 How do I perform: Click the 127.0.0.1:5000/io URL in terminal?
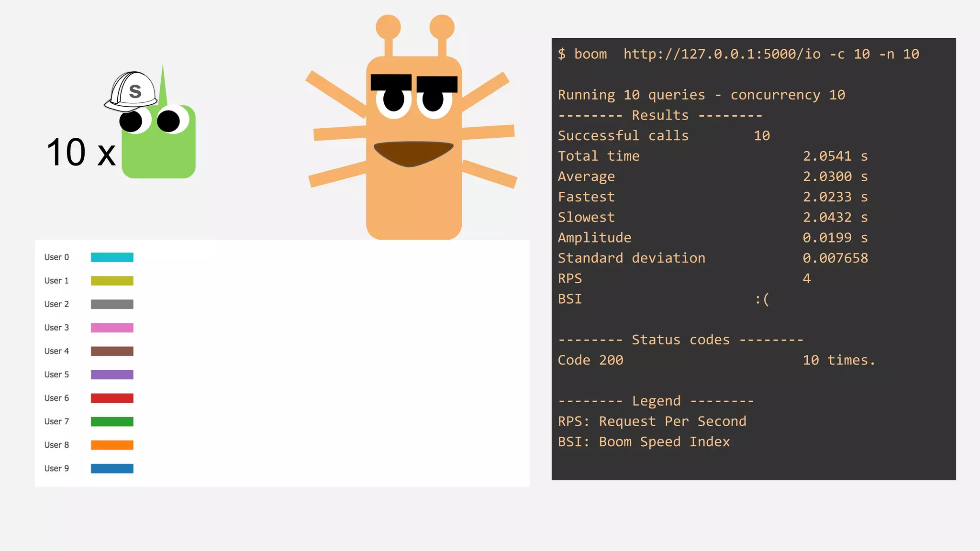(x=722, y=54)
